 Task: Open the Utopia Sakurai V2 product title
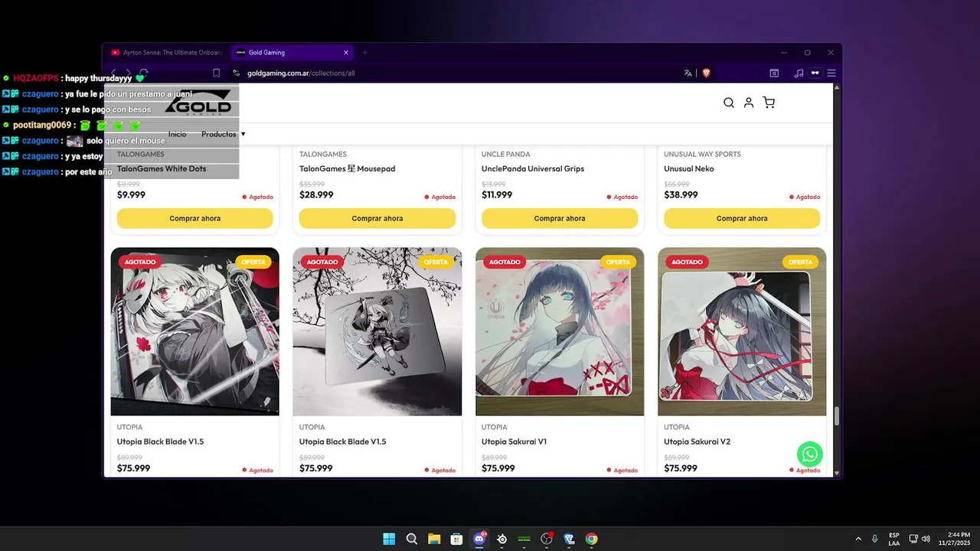pos(697,442)
